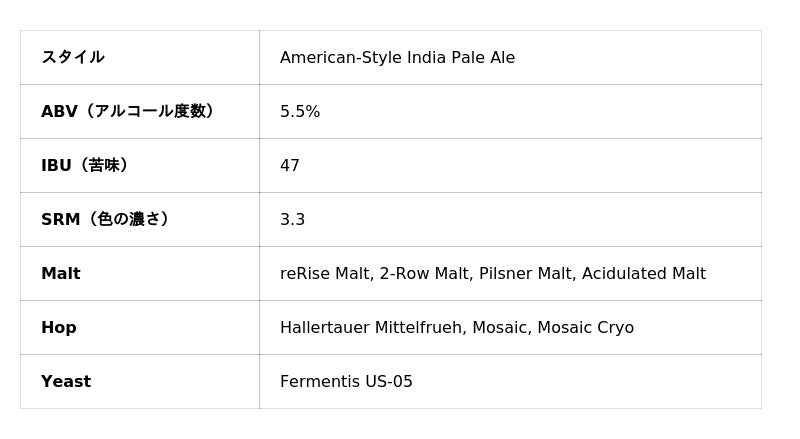Click the Pilsner Malt entry
This screenshot has height=439, width=800.
point(525,274)
